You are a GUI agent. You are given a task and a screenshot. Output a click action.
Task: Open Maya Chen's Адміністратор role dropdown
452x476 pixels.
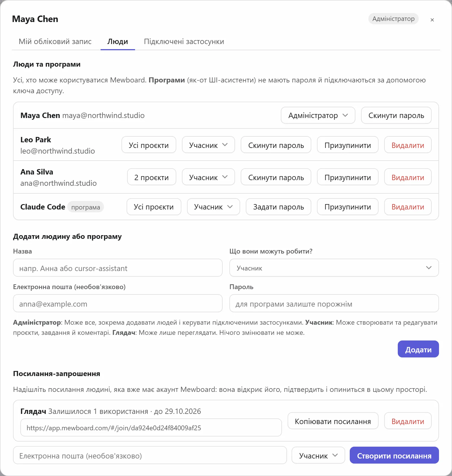(318, 115)
